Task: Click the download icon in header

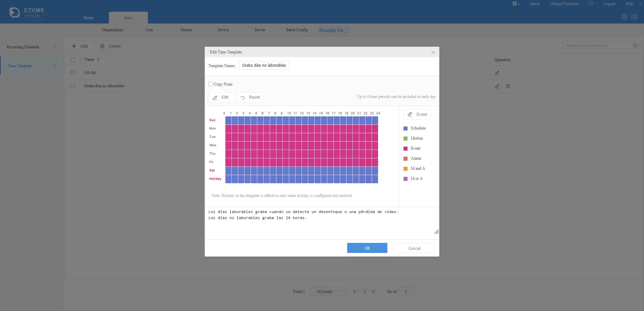Action: tap(634, 17)
